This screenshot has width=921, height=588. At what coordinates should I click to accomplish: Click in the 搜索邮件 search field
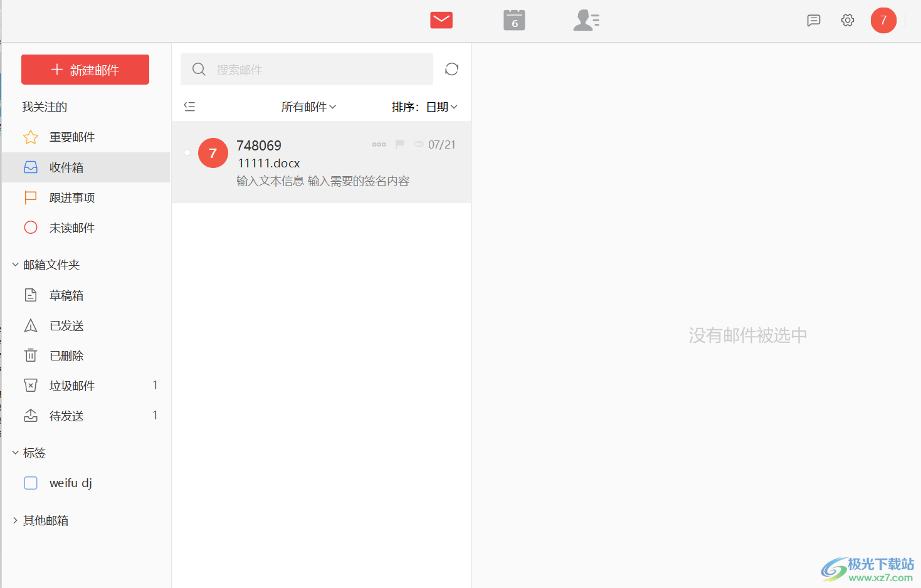[x=307, y=69]
